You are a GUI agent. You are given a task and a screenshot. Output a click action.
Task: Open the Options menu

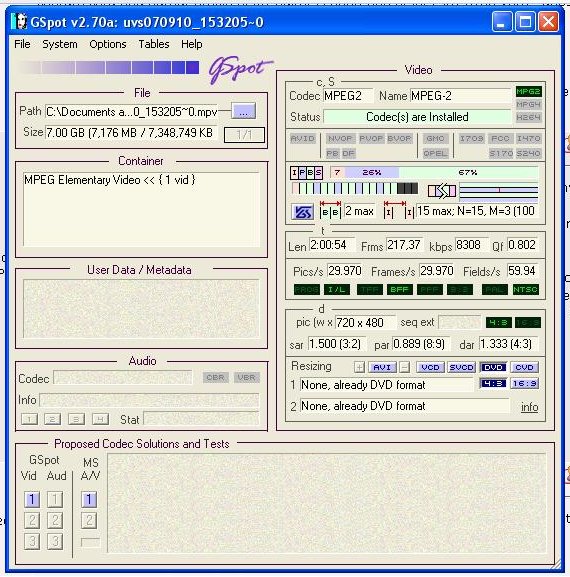(108, 44)
